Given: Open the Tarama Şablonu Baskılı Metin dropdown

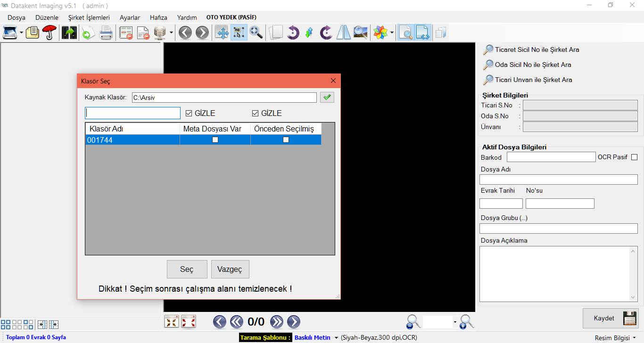Looking at the screenshot, I should pyautogui.click(x=336, y=338).
